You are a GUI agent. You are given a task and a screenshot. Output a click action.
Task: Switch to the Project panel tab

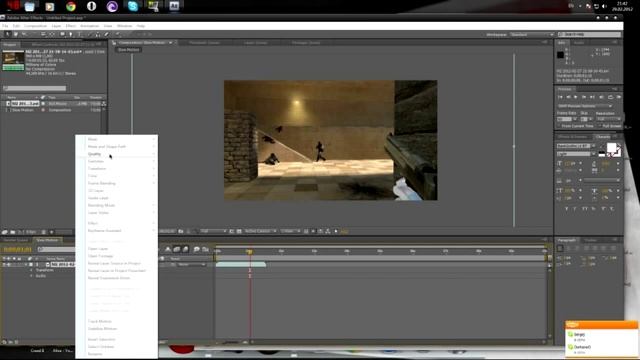[10, 44]
